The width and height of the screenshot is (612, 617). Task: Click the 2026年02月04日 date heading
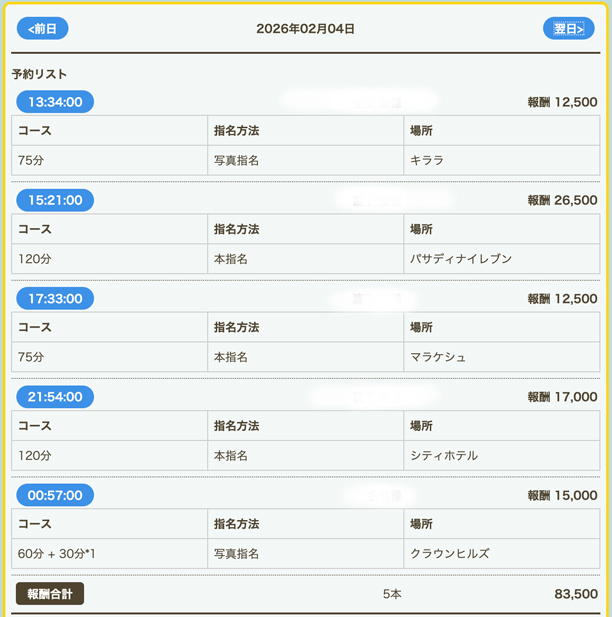[x=305, y=29]
